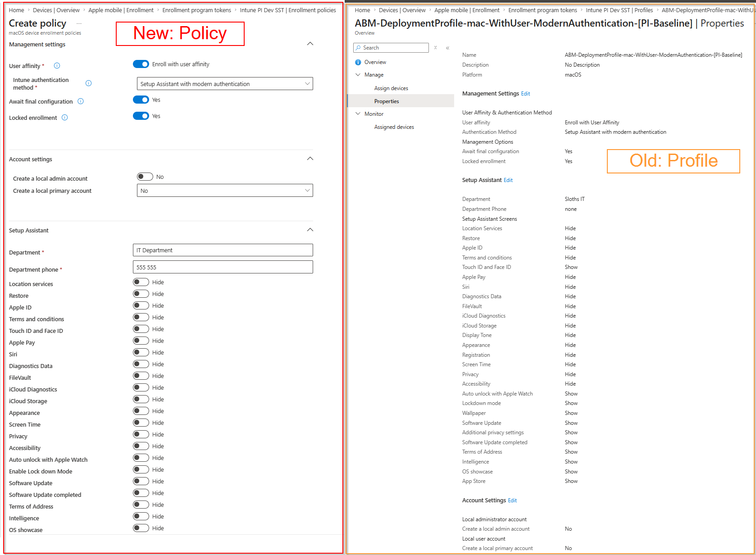This screenshot has width=756, height=555.
Task: Click the Overview info icon in side menu
Action: click(358, 62)
